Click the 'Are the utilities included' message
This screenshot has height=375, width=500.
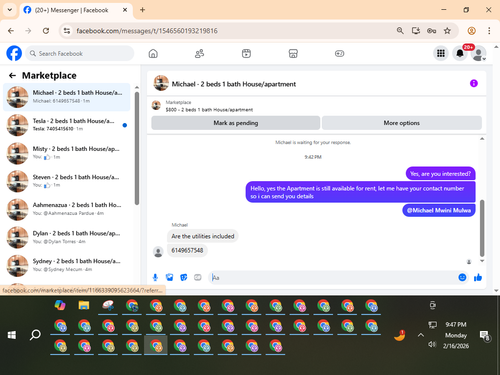(x=203, y=236)
